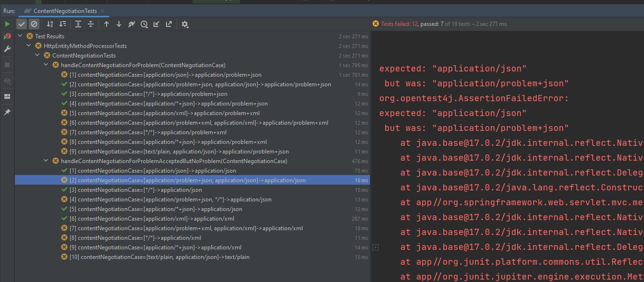Select passed case [3] [*/*]->application/json
The height and width of the screenshot is (282, 644).
click(x=192, y=190)
